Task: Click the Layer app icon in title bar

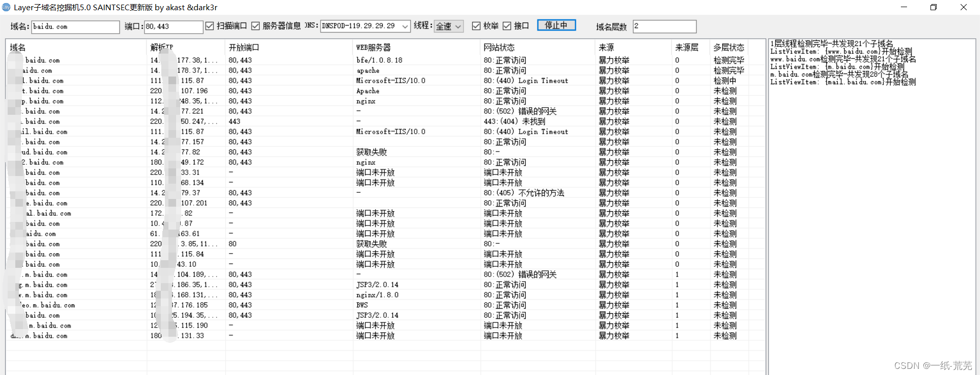Action: pos(6,7)
